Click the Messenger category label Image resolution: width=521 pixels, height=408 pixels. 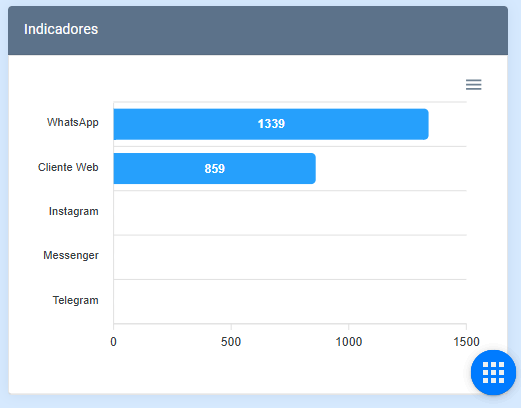coord(71,255)
